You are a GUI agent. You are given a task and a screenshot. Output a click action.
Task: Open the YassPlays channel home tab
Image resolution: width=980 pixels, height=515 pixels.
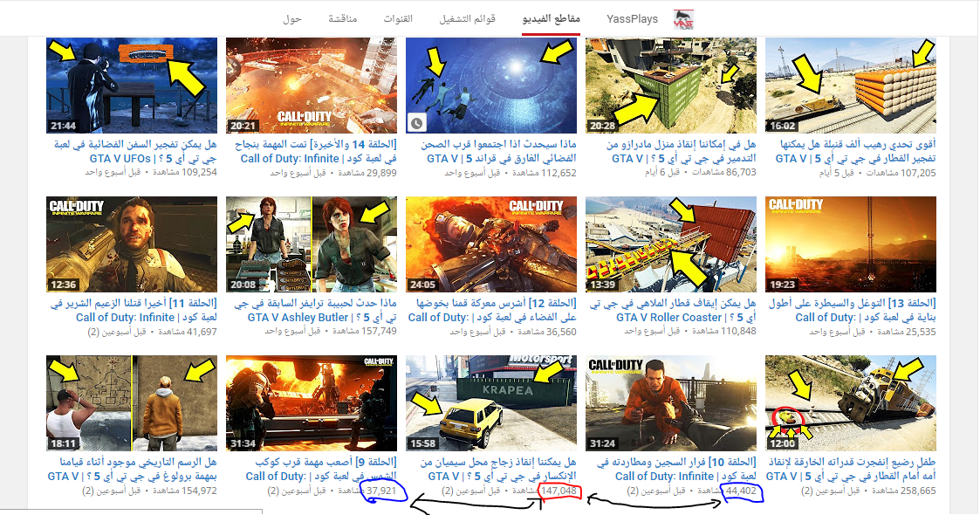coord(632,18)
